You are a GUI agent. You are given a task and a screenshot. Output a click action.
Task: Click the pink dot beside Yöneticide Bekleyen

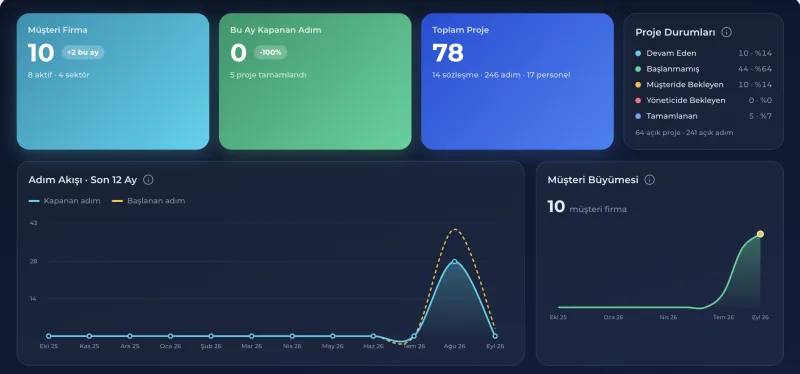[x=638, y=101]
